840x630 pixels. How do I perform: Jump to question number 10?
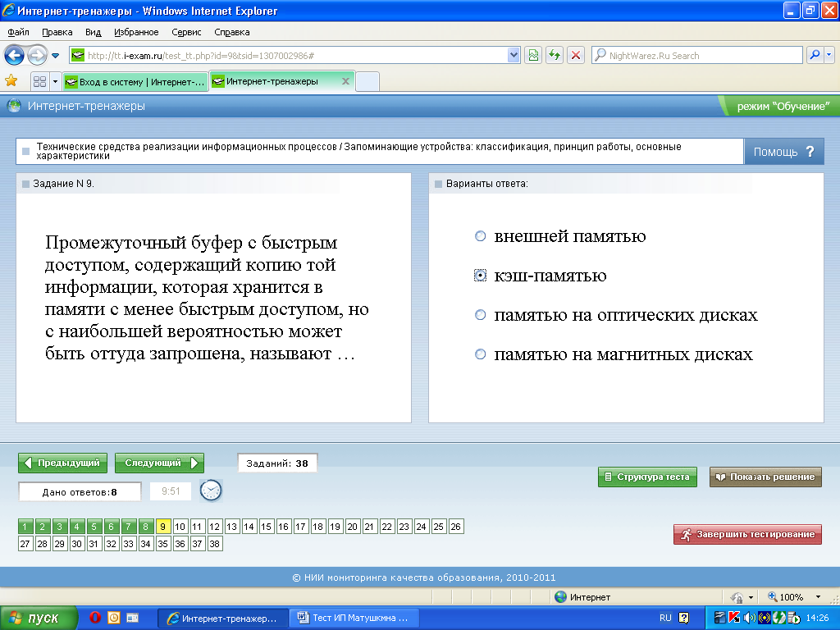click(180, 527)
